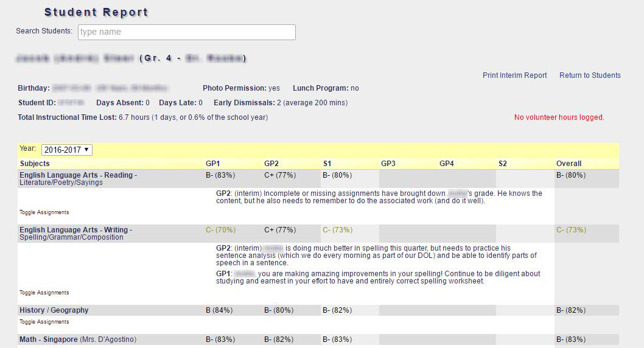Click the red No volunteer hours logged notice
644x348 pixels.
559,117
